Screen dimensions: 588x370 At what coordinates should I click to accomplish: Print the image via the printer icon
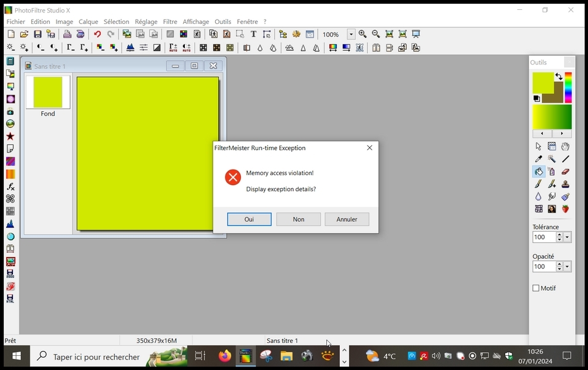[x=67, y=34]
